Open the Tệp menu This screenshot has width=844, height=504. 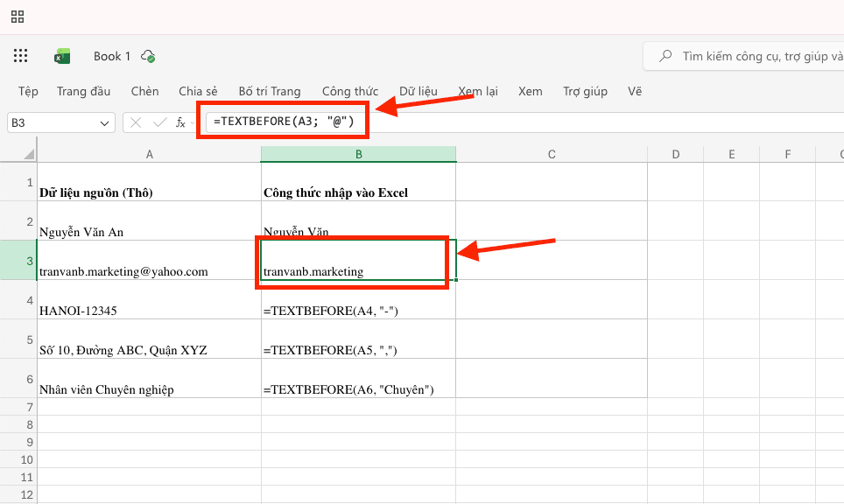pyautogui.click(x=28, y=92)
